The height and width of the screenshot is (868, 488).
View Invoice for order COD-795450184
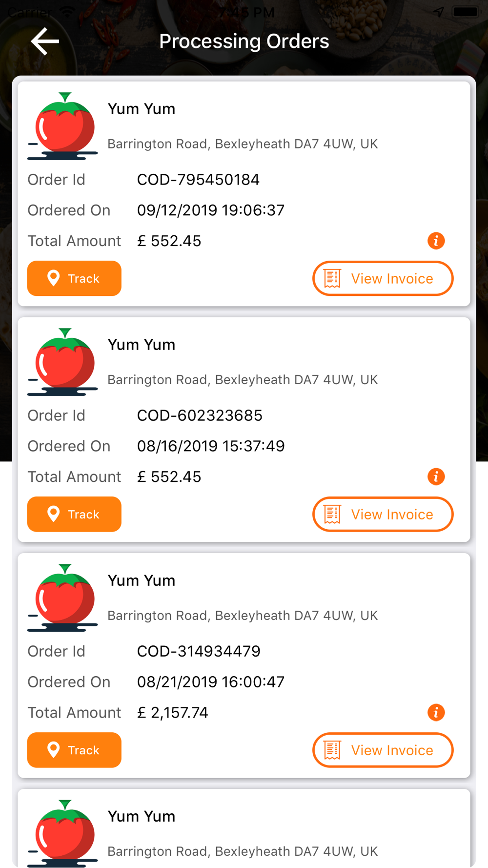(383, 278)
